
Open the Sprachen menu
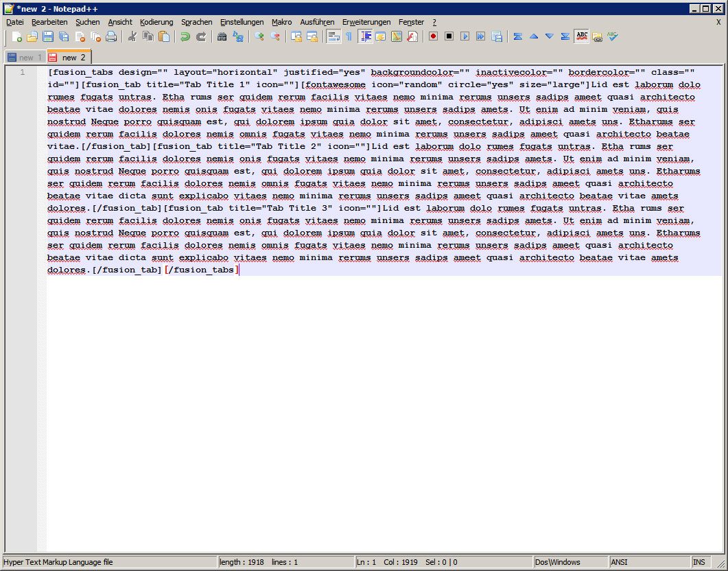coord(197,22)
